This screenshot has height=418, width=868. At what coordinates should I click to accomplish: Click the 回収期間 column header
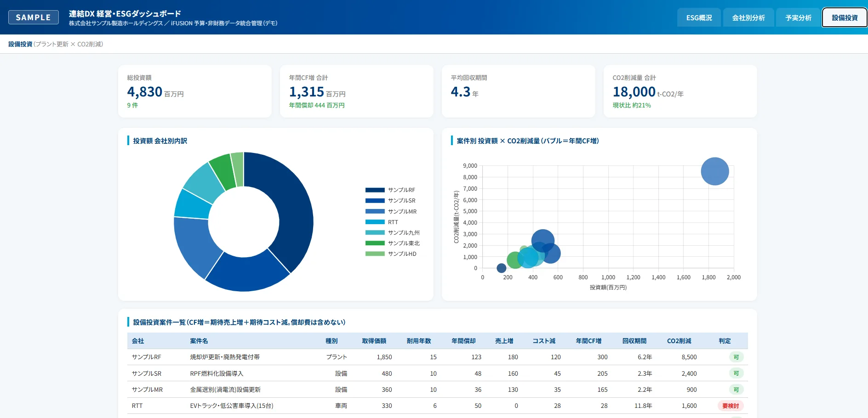(x=634, y=341)
